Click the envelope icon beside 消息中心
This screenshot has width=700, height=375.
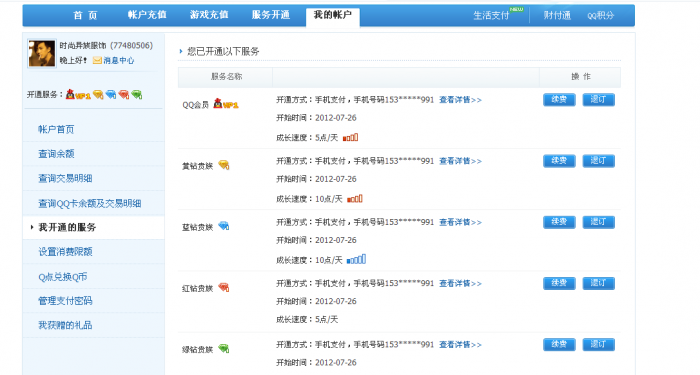pyautogui.click(x=97, y=60)
